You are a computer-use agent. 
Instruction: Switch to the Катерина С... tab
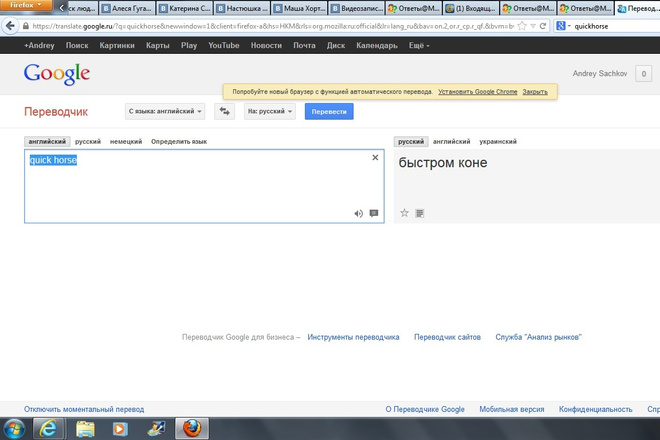[185, 8]
